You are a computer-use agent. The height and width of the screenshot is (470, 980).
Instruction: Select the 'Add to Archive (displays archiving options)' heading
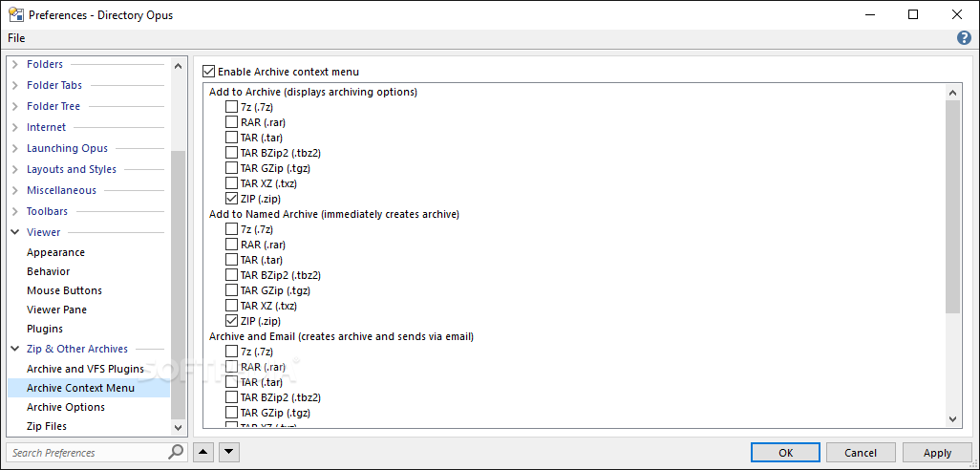313,92
